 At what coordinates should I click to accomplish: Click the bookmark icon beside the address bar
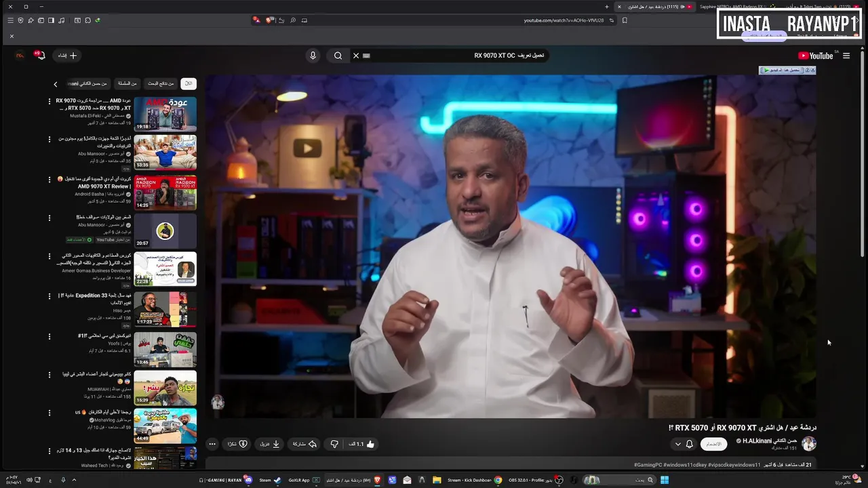tap(625, 20)
